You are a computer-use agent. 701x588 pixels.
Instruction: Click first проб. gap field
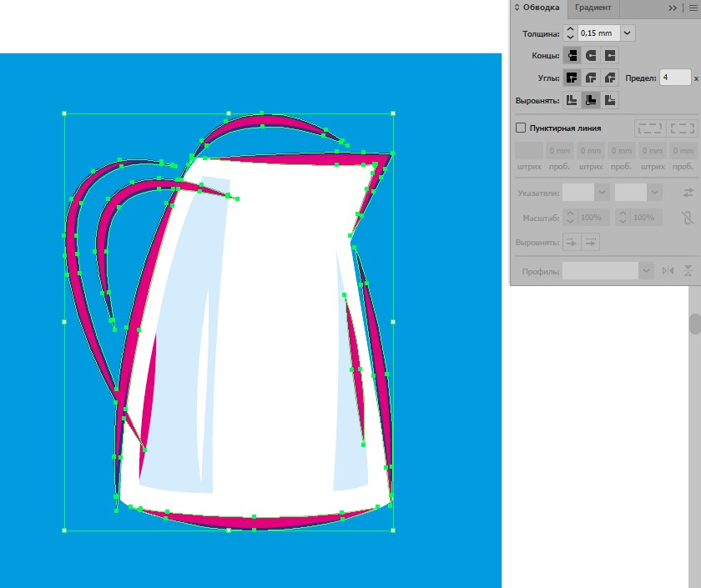(560, 151)
